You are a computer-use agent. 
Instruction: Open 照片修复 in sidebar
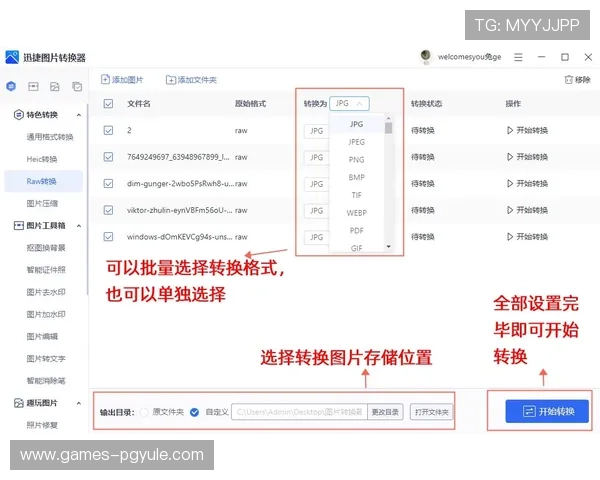pos(42,425)
